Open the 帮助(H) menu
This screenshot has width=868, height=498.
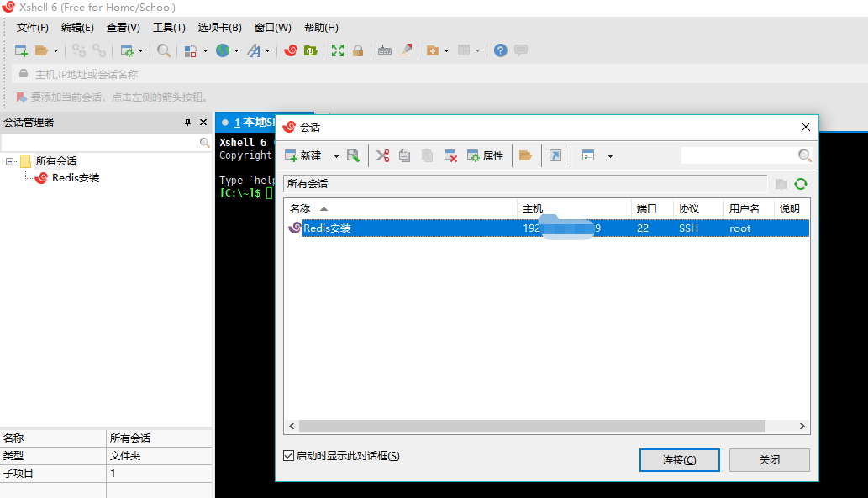coord(321,27)
